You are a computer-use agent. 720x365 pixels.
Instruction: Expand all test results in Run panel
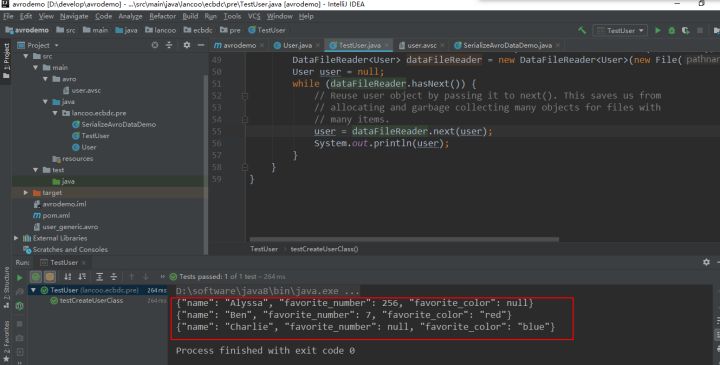tap(99, 276)
